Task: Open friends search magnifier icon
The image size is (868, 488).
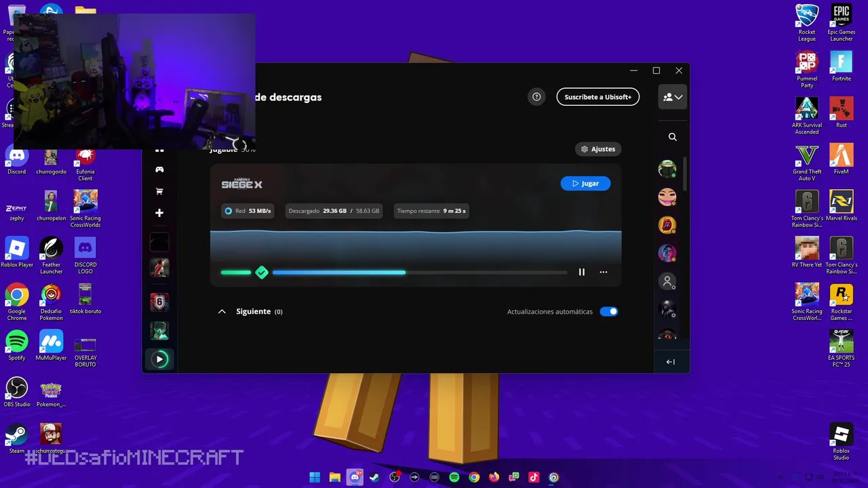Action: 673,137
